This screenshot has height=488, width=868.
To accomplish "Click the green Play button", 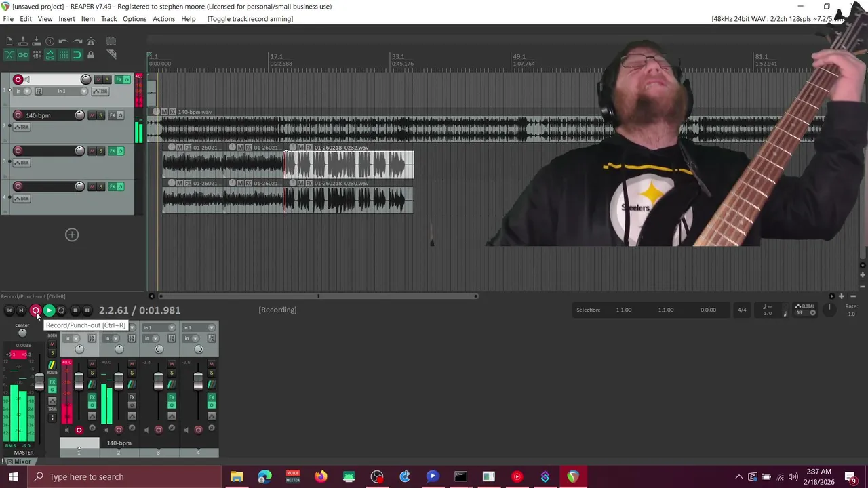I will coord(49,310).
